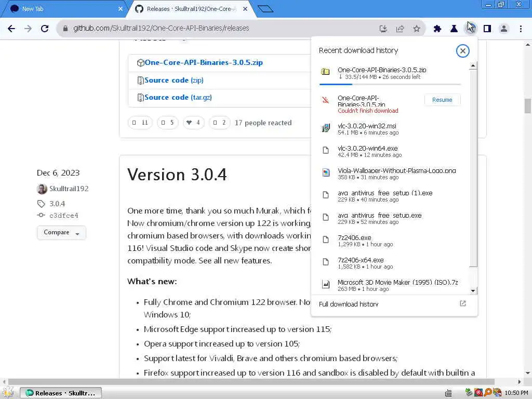Open Skulltrail192 author profile link
532x399 pixels.
tap(69, 189)
